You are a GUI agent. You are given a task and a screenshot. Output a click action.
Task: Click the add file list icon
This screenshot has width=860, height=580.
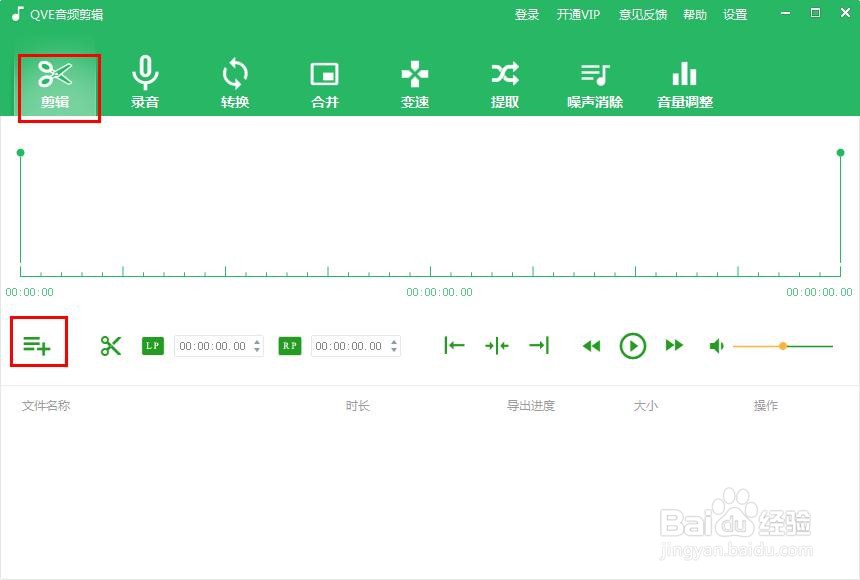tap(37, 345)
